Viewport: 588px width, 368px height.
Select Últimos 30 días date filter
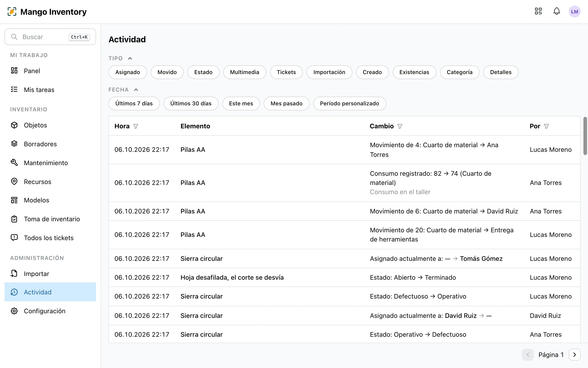(191, 103)
